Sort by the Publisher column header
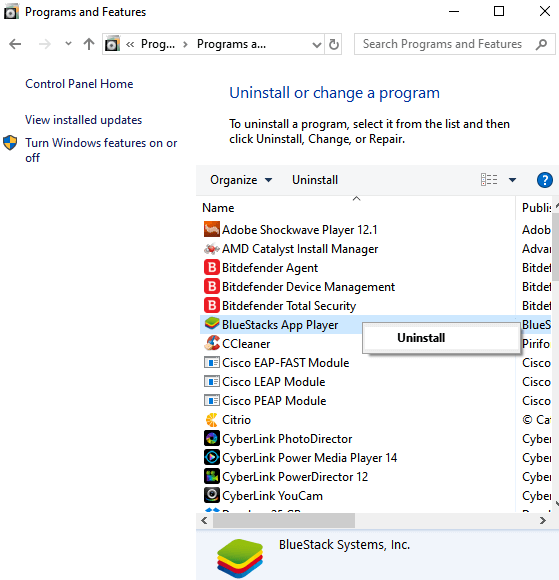 [536, 208]
